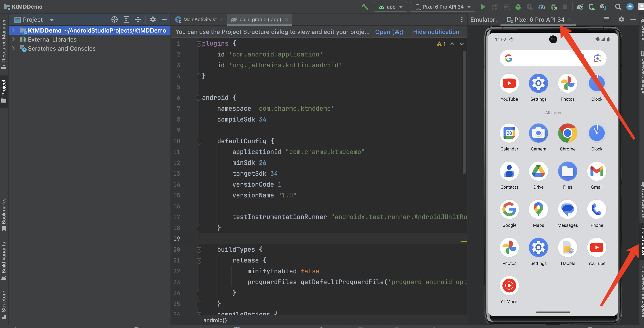The image size is (644, 328).
Task: Click the Open (⌘;) link
Action: click(389, 32)
